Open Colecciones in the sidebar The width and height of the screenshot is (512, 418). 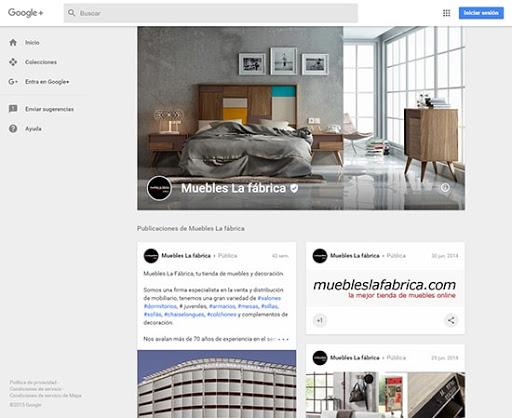coord(41,62)
